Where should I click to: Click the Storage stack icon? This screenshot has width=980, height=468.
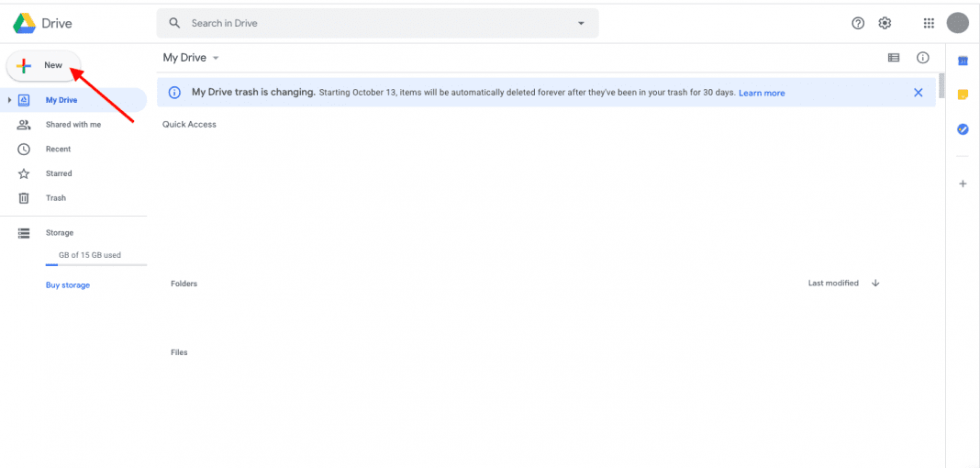pos(24,233)
